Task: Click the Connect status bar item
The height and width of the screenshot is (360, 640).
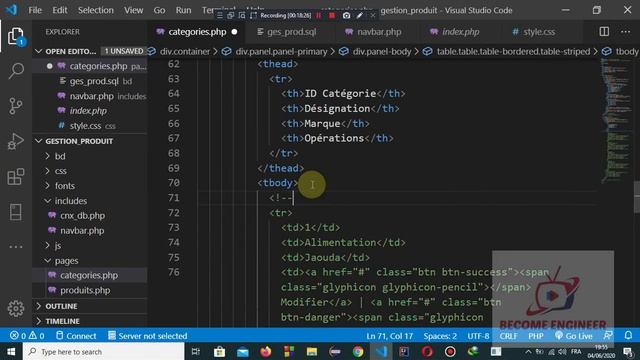Action: click(x=76, y=336)
